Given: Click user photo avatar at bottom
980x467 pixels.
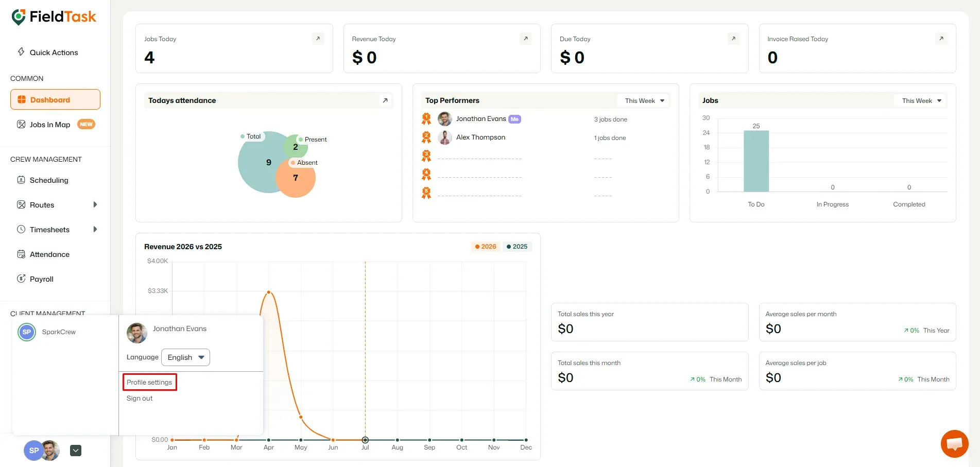Looking at the screenshot, I should click(51, 451).
